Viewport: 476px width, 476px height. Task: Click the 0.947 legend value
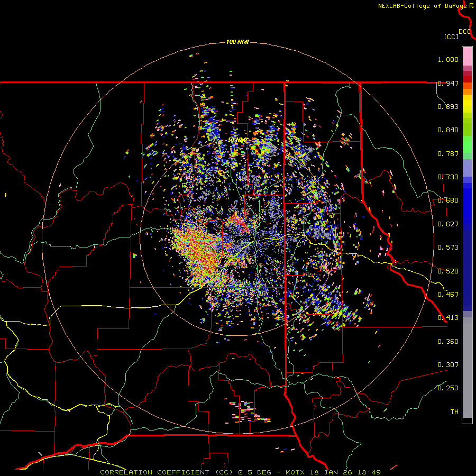coord(448,83)
